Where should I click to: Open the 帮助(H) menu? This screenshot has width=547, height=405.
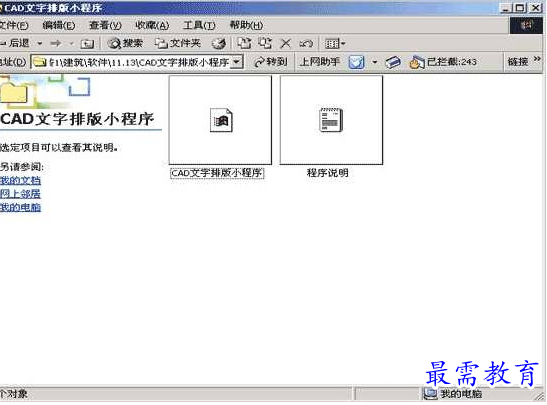(x=246, y=25)
